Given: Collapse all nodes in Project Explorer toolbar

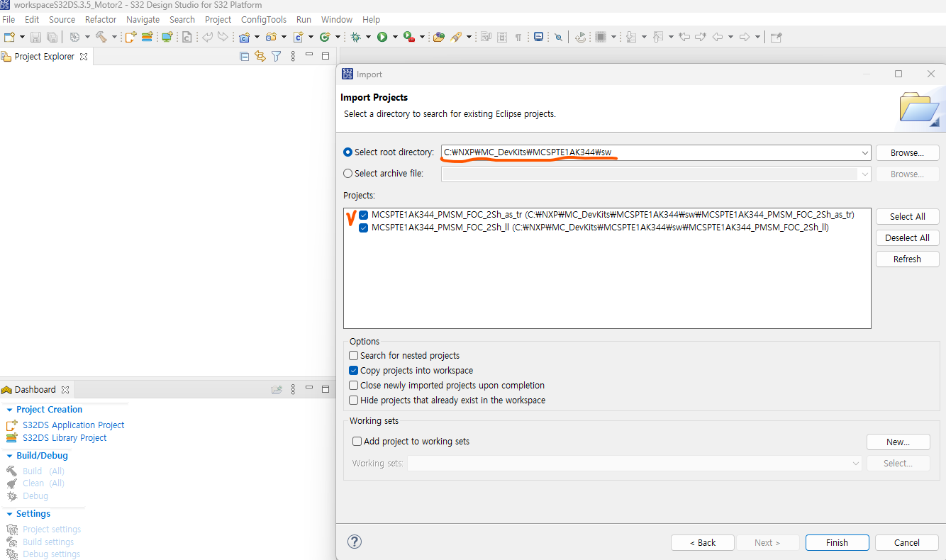Looking at the screenshot, I should tap(244, 56).
